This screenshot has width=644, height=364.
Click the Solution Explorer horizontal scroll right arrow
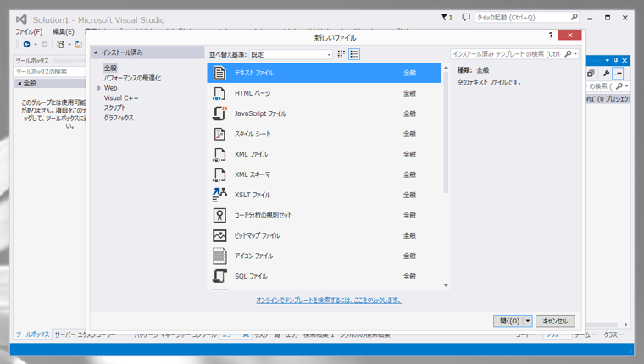625,324
